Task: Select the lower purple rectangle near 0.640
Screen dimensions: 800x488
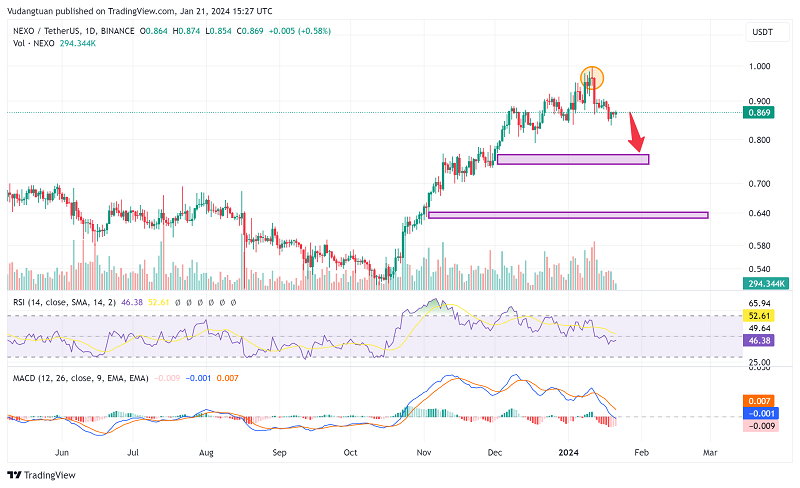Action: click(567, 214)
